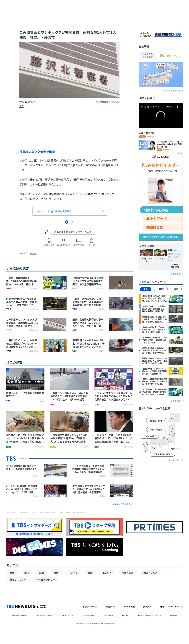Click the シェア share icon

point(92,240)
